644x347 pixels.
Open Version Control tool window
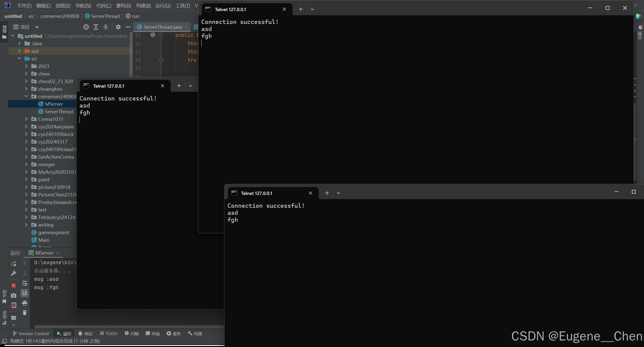coord(31,334)
